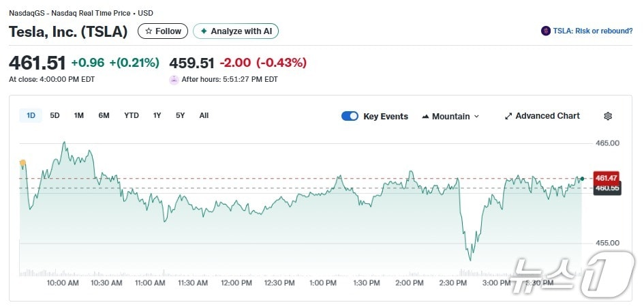Switch to the 1Y time range
Viewport: 644px width, 307px height.
(x=157, y=115)
